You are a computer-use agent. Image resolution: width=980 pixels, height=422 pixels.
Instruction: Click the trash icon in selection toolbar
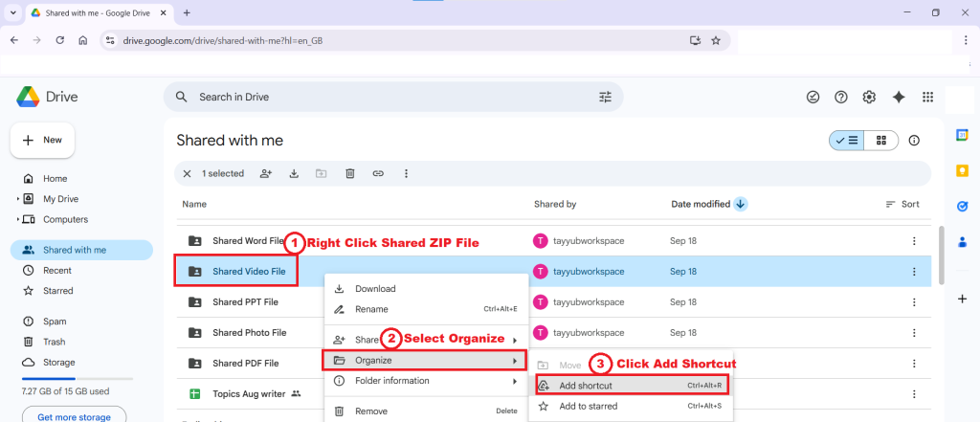[x=350, y=173]
